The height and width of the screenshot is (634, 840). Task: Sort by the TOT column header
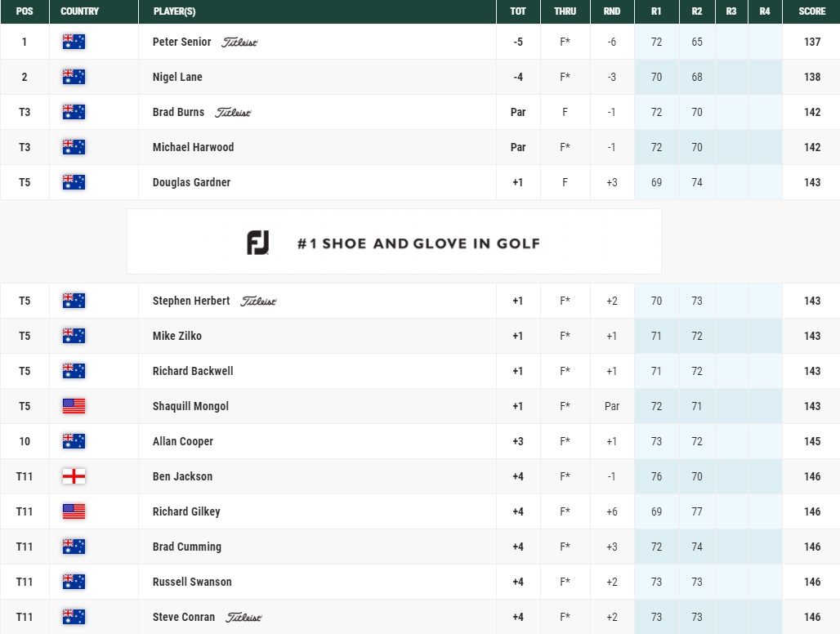(517, 11)
